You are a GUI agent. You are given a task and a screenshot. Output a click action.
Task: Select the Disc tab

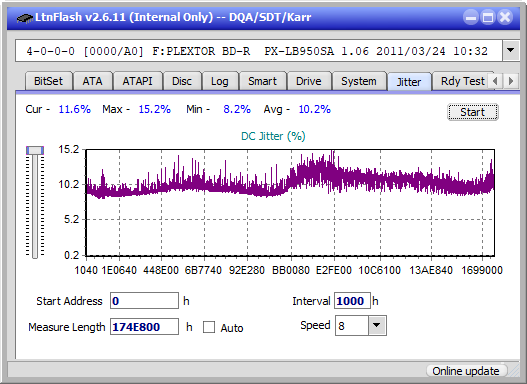(x=182, y=81)
